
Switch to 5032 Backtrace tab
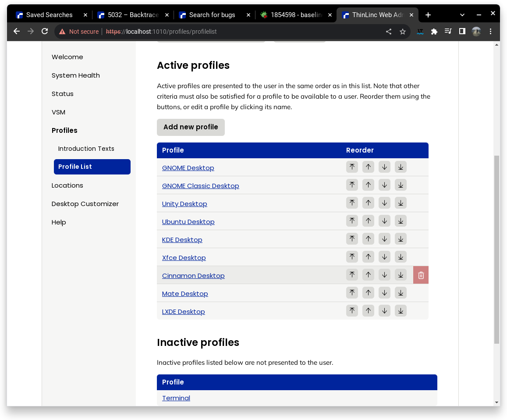point(133,15)
